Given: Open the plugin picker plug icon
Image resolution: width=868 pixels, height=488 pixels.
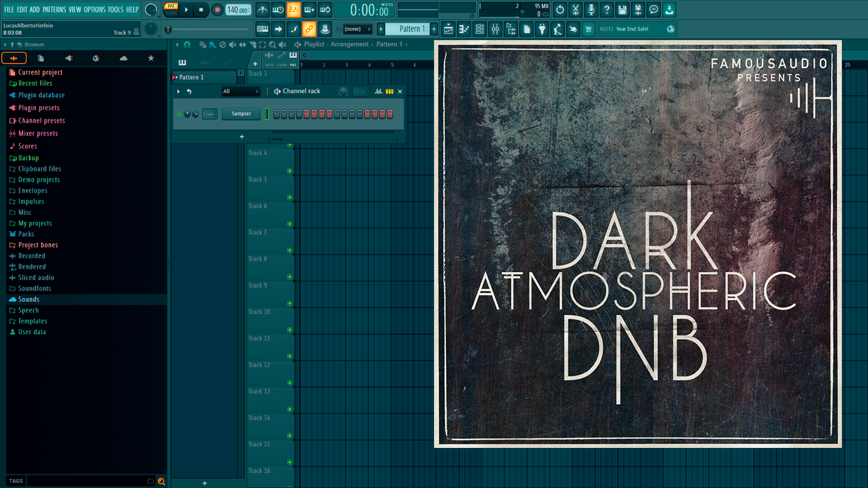Looking at the screenshot, I should tap(542, 29).
